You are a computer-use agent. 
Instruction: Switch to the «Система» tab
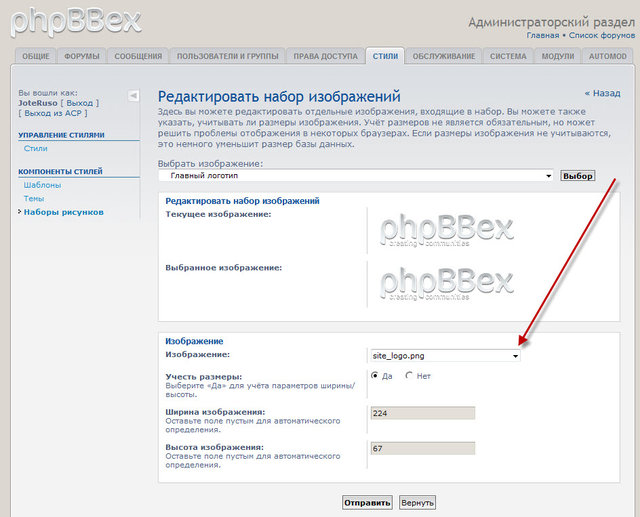[x=508, y=56]
